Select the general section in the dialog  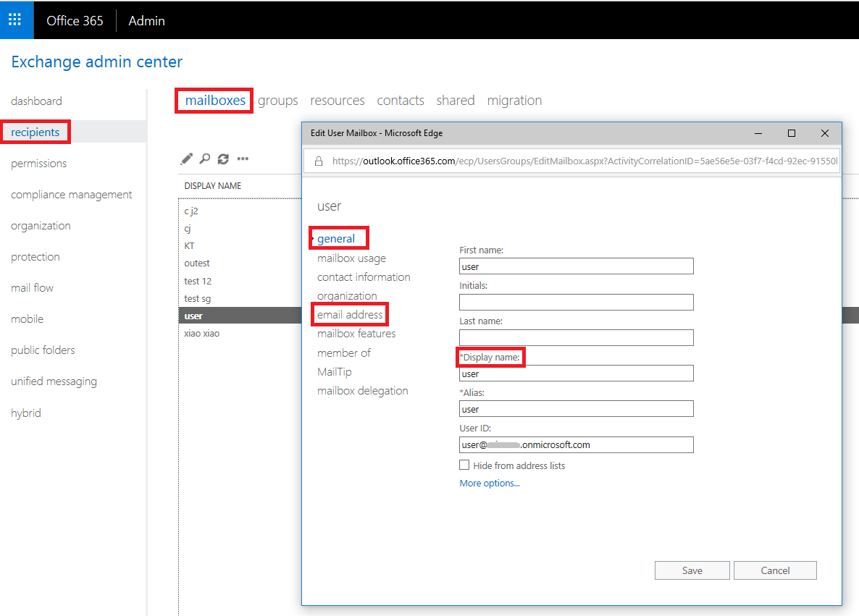pyautogui.click(x=336, y=239)
